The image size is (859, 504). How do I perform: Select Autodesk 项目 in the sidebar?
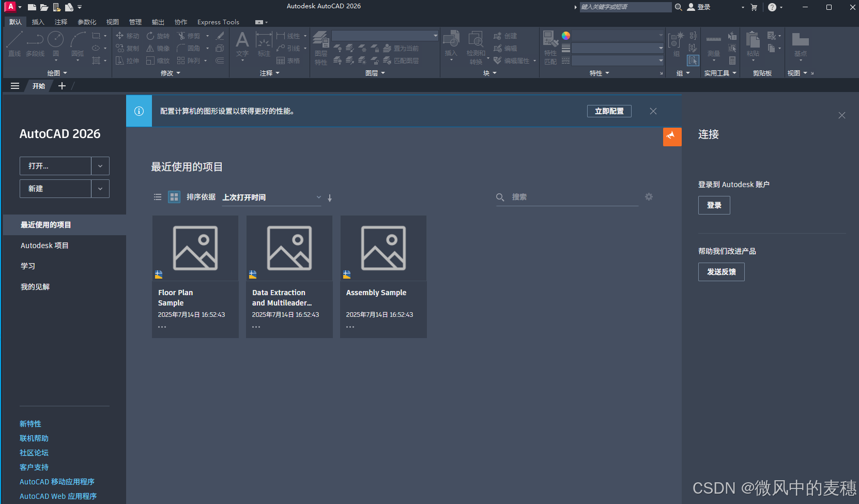(44, 246)
